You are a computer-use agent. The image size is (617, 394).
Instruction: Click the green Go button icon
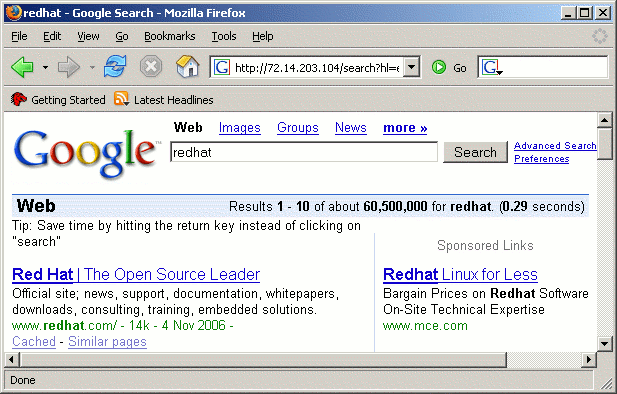click(x=439, y=67)
